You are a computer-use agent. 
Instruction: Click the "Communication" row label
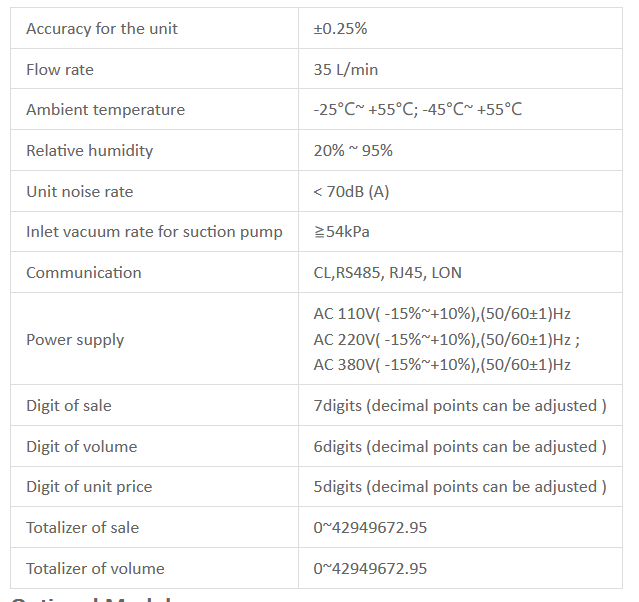(x=84, y=273)
